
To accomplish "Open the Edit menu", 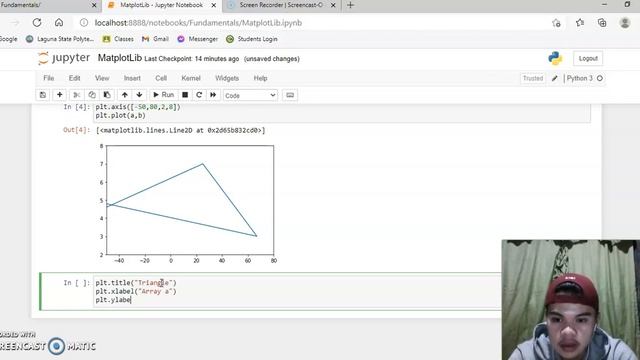I will tap(74, 78).
